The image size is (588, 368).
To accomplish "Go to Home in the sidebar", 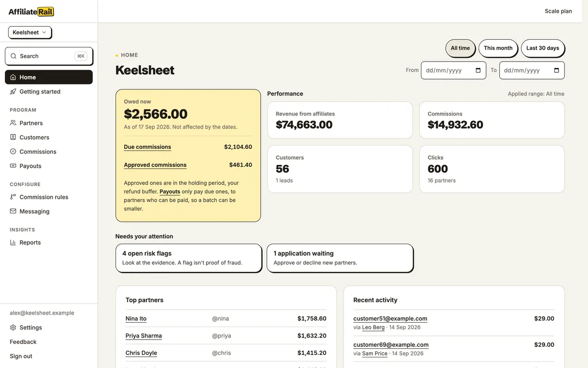I will tap(49, 77).
